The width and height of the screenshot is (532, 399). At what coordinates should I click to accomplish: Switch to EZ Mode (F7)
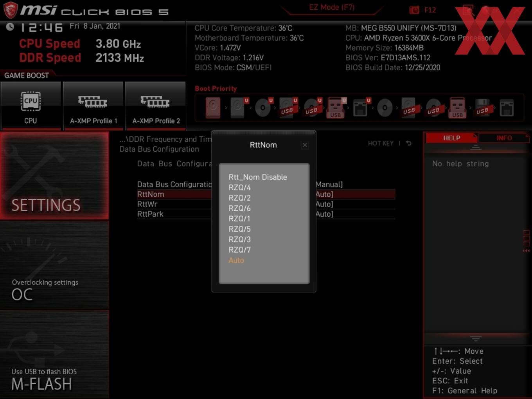pos(332,7)
